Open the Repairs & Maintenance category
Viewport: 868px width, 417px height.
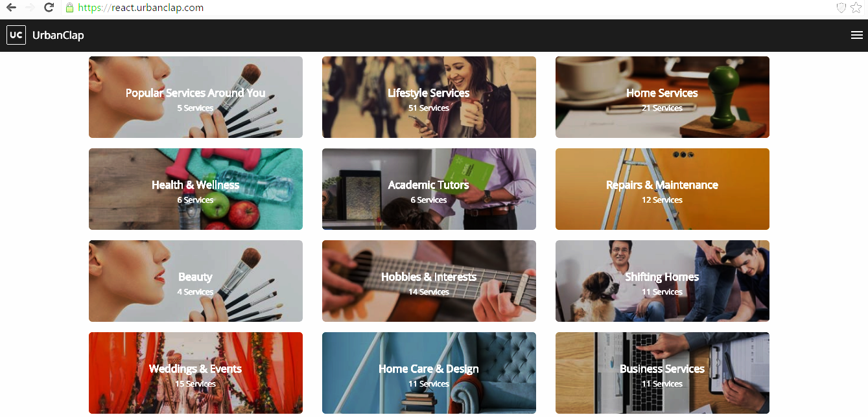(663, 189)
